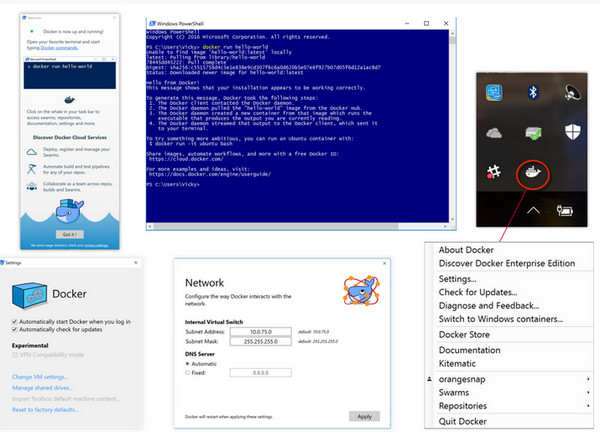Uncheck Automatically check for updates
Screen dimensions: 600x432
coord(13,331)
